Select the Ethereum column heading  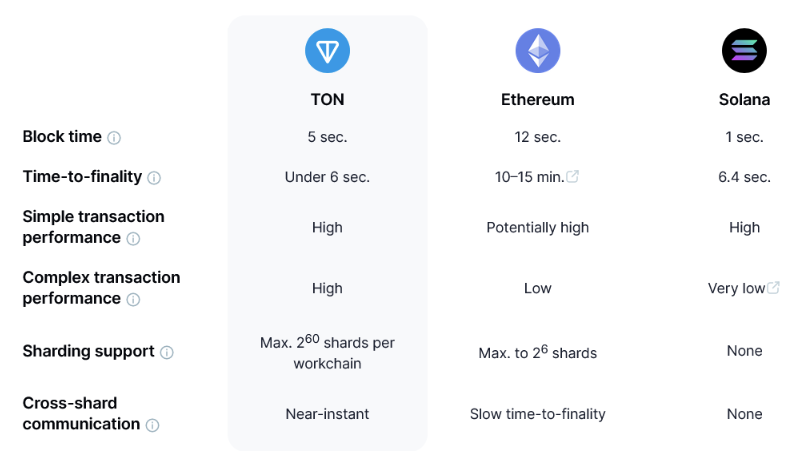point(538,100)
